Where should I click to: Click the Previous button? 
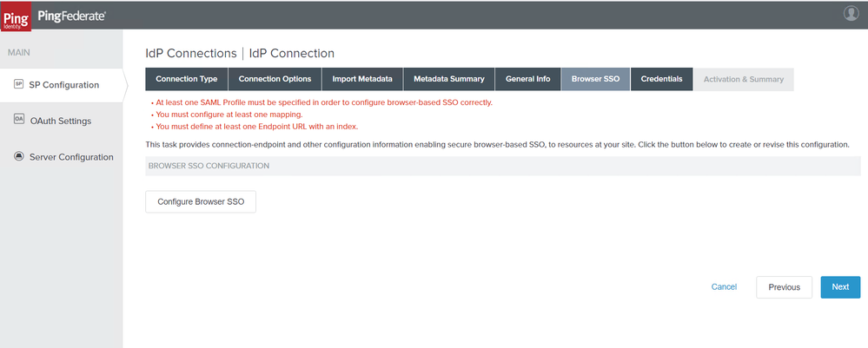(784, 287)
